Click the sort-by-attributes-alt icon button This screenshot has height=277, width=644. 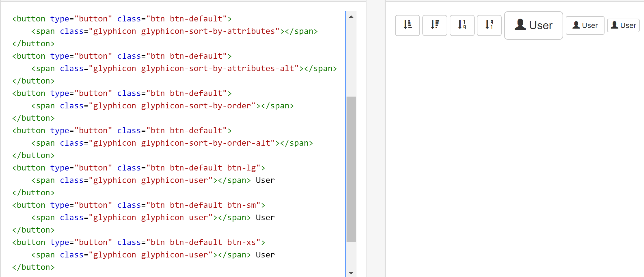(x=435, y=25)
